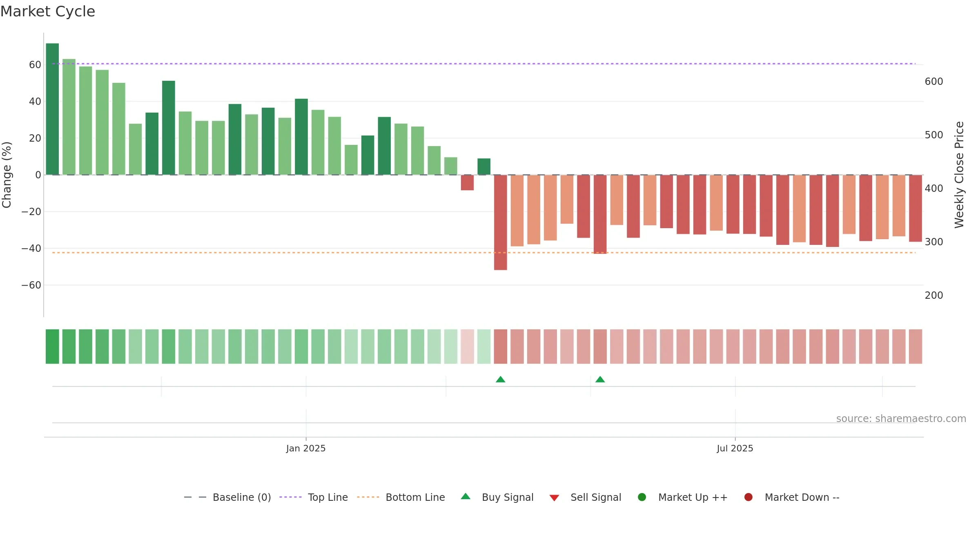Click the Jul 2025 axis label
The height and width of the screenshot is (551, 980).
click(x=735, y=449)
